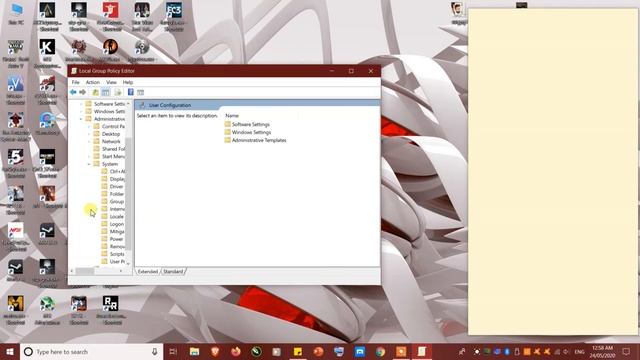
Task: Open Brave browser from the taskbar
Action: pyautogui.click(x=215, y=351)
